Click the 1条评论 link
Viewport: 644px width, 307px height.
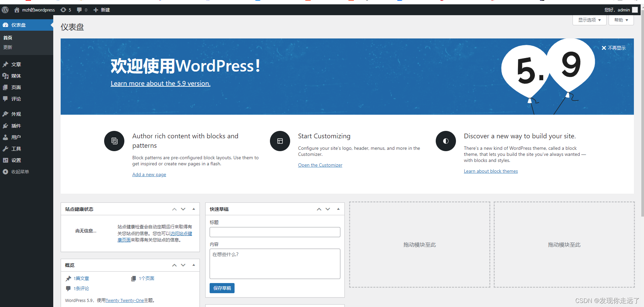coord(81,289)
